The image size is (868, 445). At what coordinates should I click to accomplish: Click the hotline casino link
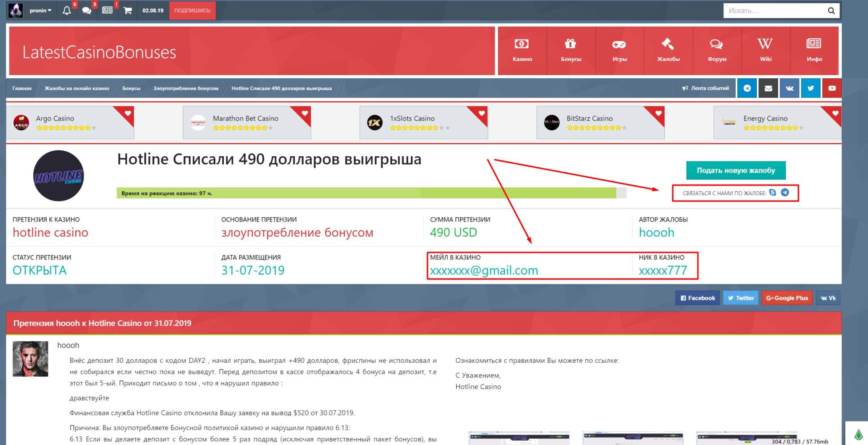tap(50, 232)
